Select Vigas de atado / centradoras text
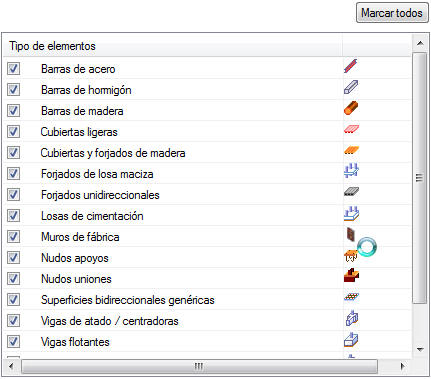The width and height of the screenshot is (431, 379). click(x=109, y=321)
